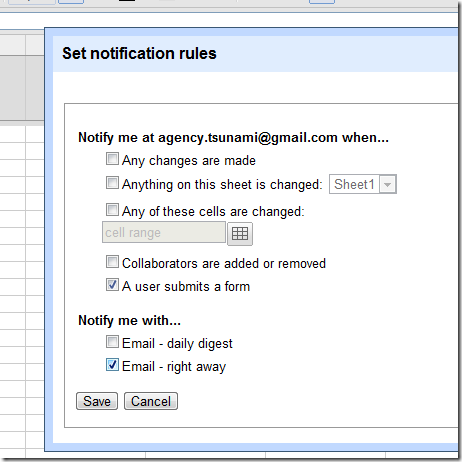Enable 'Collaborators are added or removed' checkbox
The height and width of the screenshot is (462, 462).
[112, 262]
